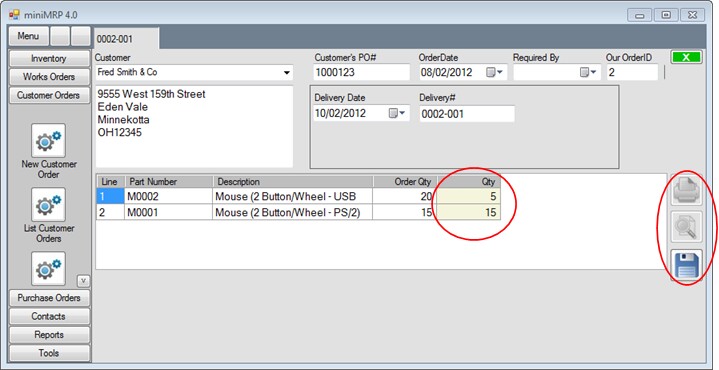
Task: Expand the Customer dropdown showing Fred Smith & Co
Action: pyautogui.click(x=287, y=73)
